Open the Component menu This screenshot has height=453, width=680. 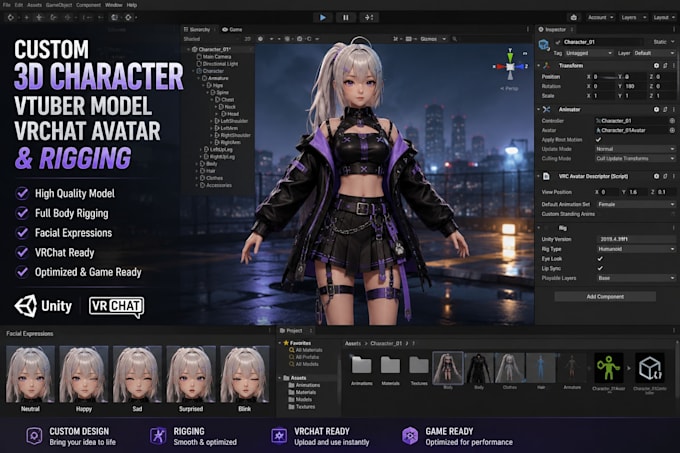(x=88, y=5)
